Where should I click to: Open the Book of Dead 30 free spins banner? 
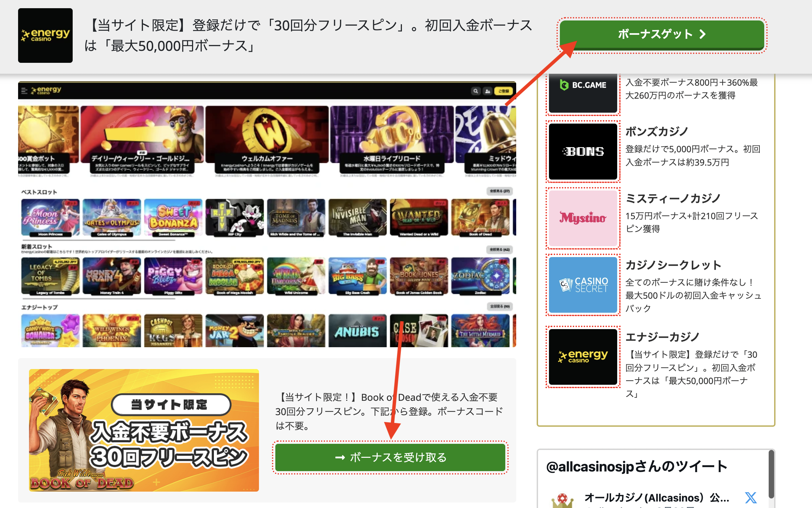(144, 430)
